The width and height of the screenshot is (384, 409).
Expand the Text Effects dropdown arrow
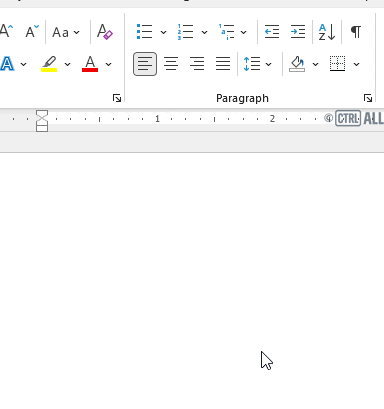click(x=23, y=64)
